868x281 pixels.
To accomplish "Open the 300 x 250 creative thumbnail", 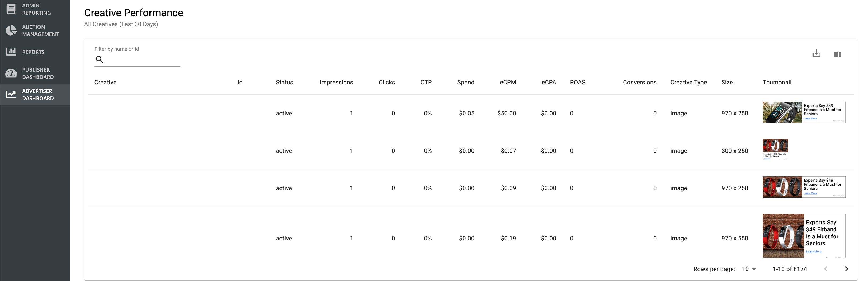I will point(775,149).
